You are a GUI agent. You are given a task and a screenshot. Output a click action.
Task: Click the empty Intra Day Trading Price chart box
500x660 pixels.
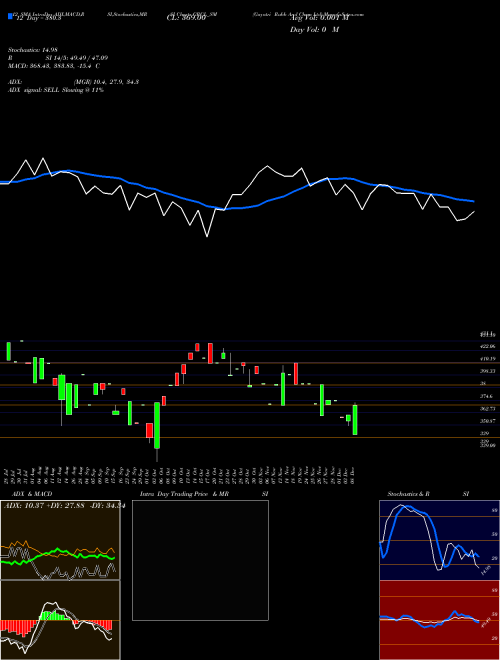[200, 560]
